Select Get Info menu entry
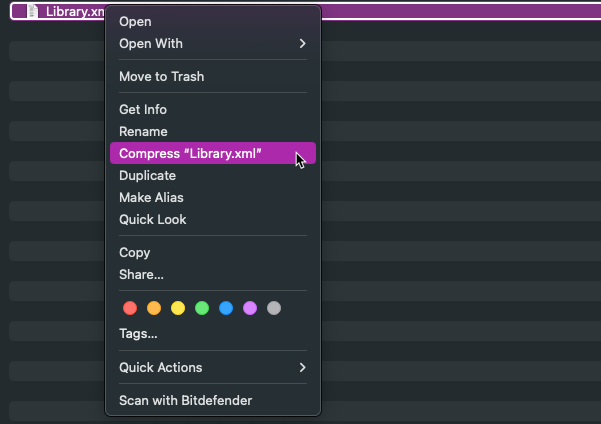This screenshot has height=424, width=601. coord(143,110)
